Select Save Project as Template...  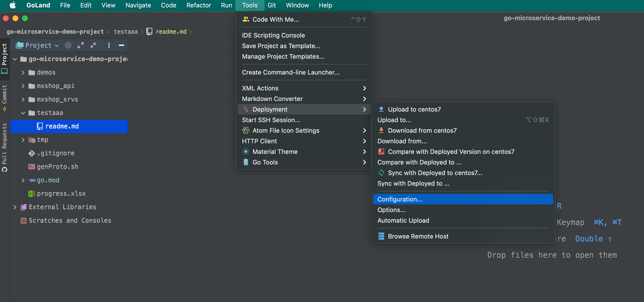[304, 46]
